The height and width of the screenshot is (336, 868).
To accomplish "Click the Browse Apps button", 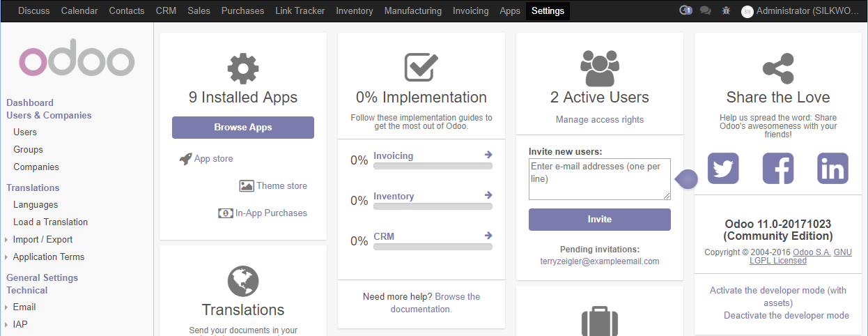I will 243,128.
